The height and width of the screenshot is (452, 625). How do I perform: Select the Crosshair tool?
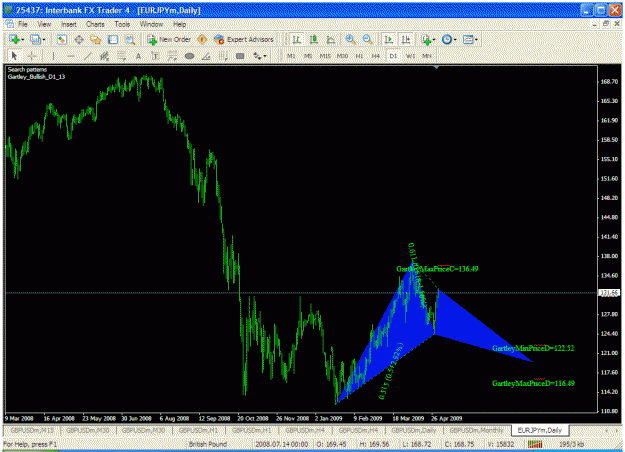click(x=32, y=56)
